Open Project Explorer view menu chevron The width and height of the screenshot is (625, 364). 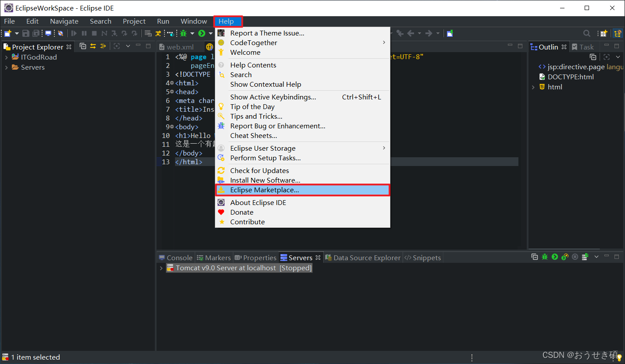tap(128, 46)
